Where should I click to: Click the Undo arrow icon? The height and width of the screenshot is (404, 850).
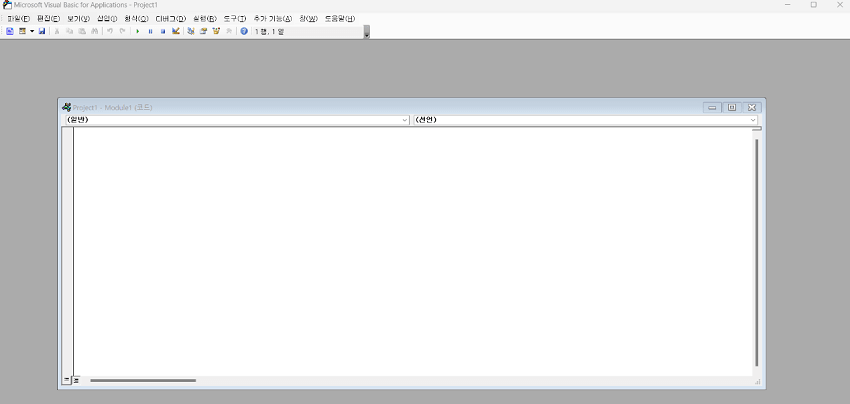point(110,31)
